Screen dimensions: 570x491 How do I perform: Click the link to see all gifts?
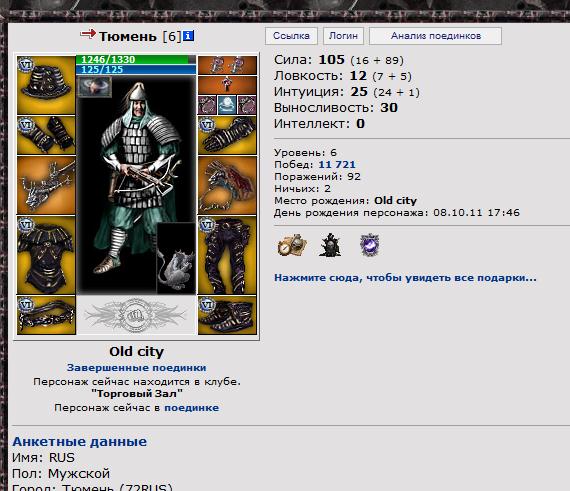pos(405,278)
